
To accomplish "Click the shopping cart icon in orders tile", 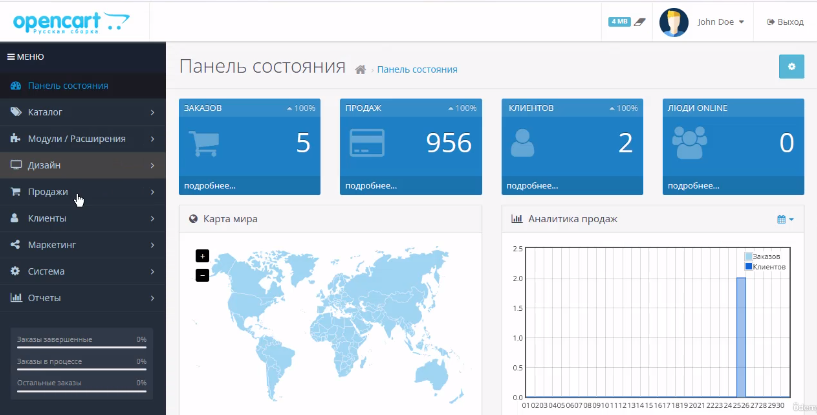I will [204, 145].
